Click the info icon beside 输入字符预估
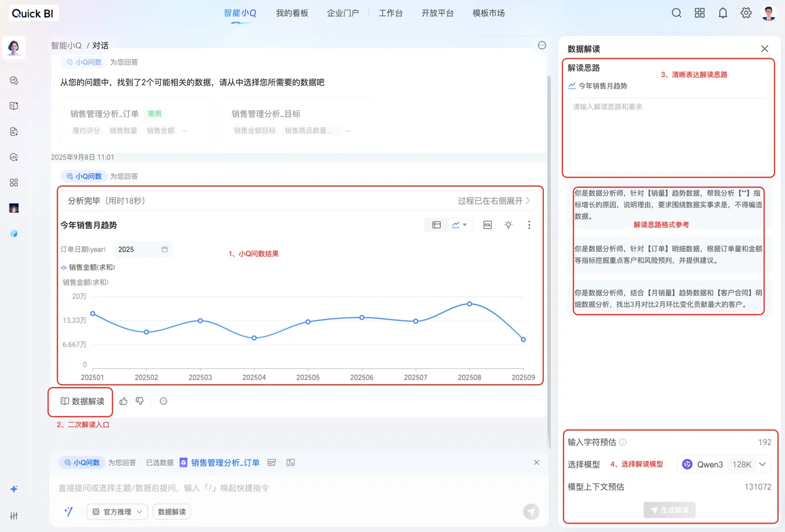Screen dimensions: 785x532 click(622, 442)
